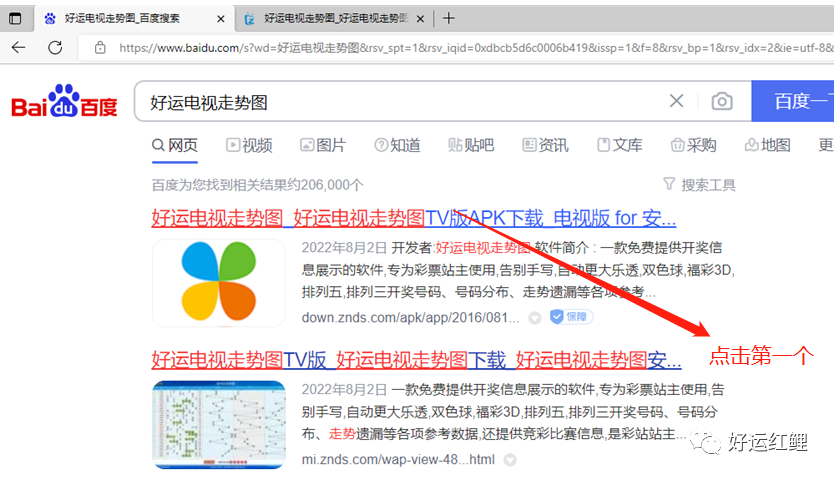The width and height of the screenshot is (834, 478).
Task: Click the Baidu search input field
Action: coord(400,102)
